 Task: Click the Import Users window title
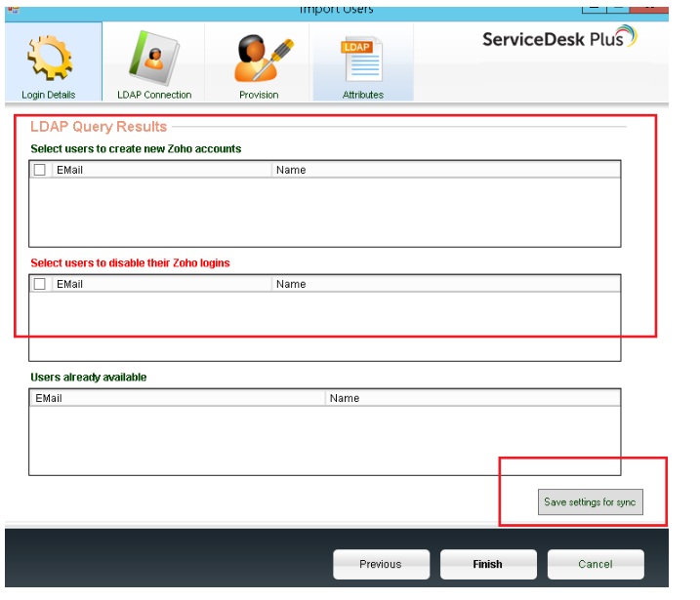click(x=337, y=9)
